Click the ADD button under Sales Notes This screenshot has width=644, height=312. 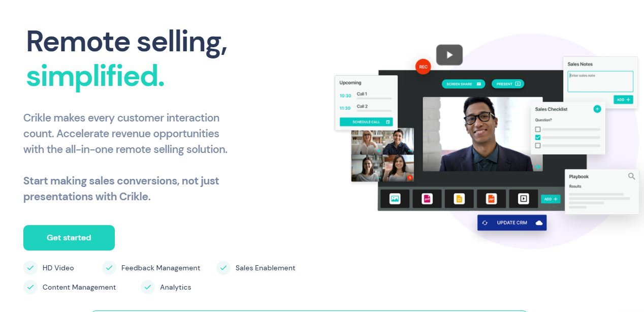[623, 100]
